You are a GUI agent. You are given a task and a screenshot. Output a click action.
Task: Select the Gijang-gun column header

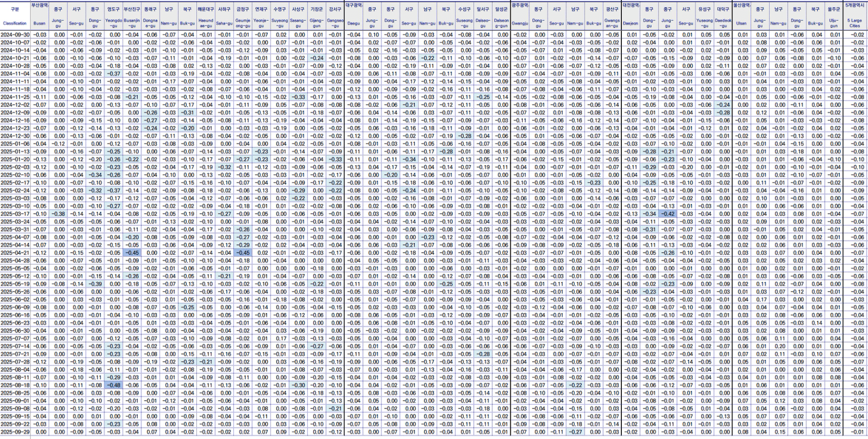(x=317, y=23)
